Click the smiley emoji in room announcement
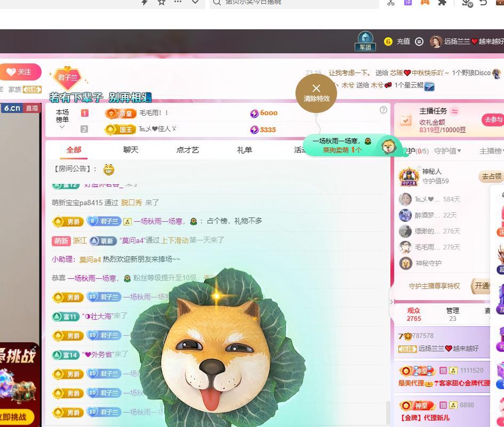This screenshot has height=427, width=504. point(109,170)
